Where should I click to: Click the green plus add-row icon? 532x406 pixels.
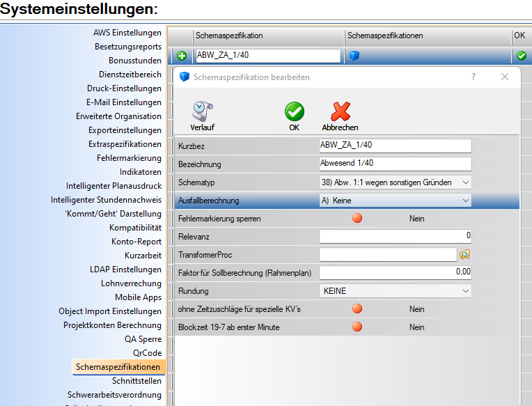click(182, 56)
